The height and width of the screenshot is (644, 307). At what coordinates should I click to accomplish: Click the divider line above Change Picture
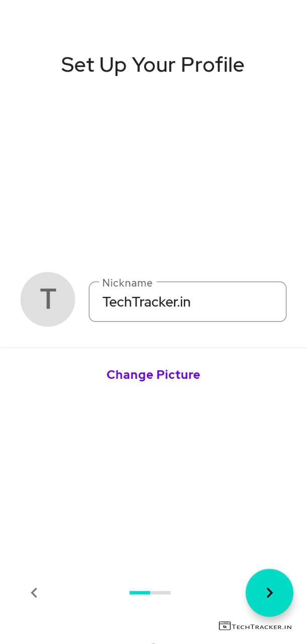(x=153, y=348)
